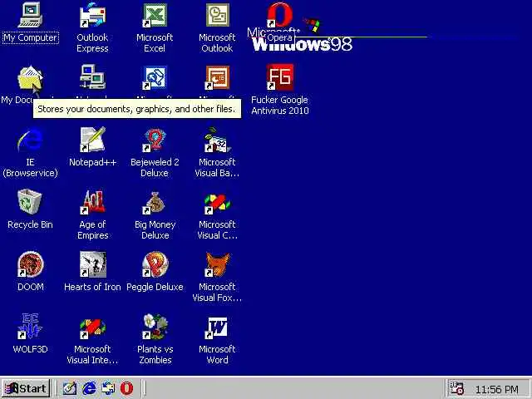Select the DOOM shortcut

point(30,264)
